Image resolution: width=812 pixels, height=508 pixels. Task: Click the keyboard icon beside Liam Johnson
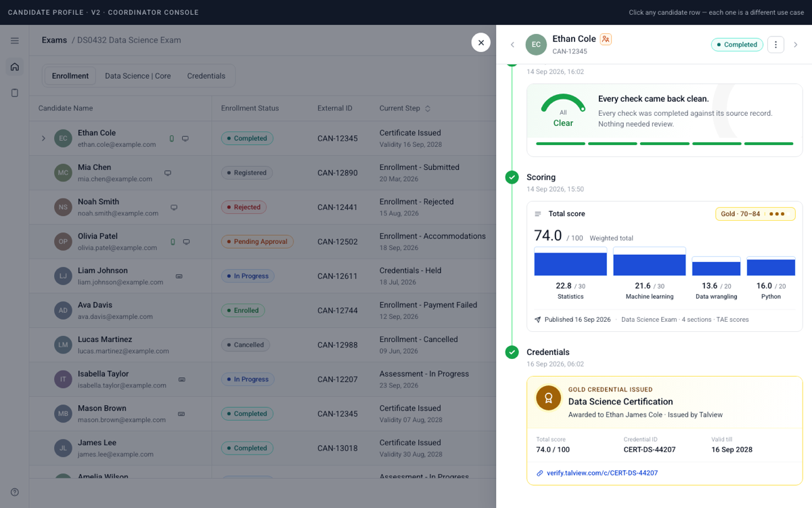(x=179, y=276)
